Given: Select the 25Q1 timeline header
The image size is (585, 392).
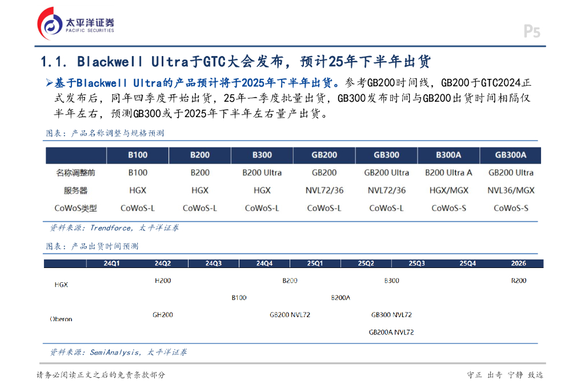Looking at the screenshot, I should point(315,263).
